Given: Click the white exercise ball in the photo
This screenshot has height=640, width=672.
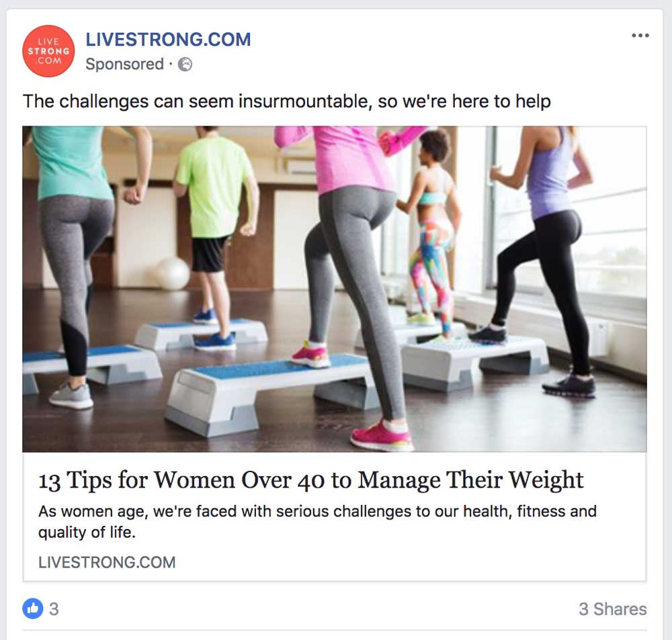Looking at the screenshot, I should 173,273.
